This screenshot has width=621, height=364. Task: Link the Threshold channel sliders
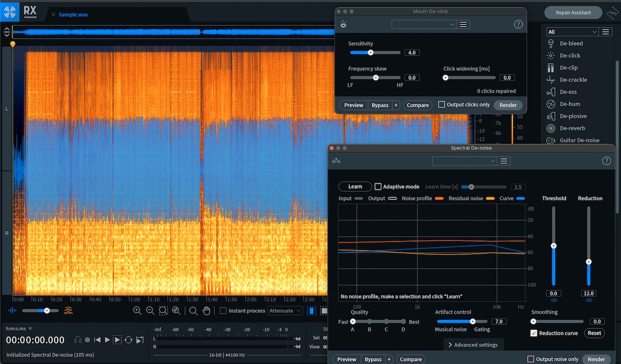pyautogui.click(x=553, y=300)
